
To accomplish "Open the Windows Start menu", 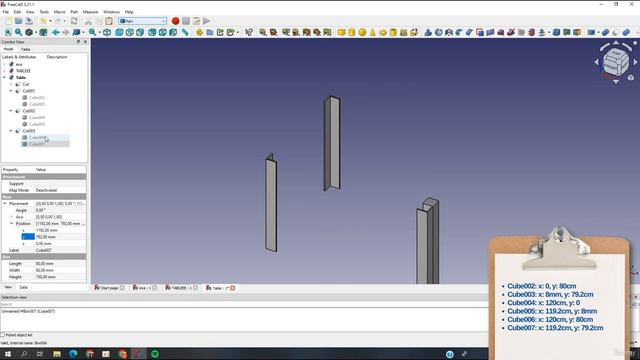I will 7,354.
